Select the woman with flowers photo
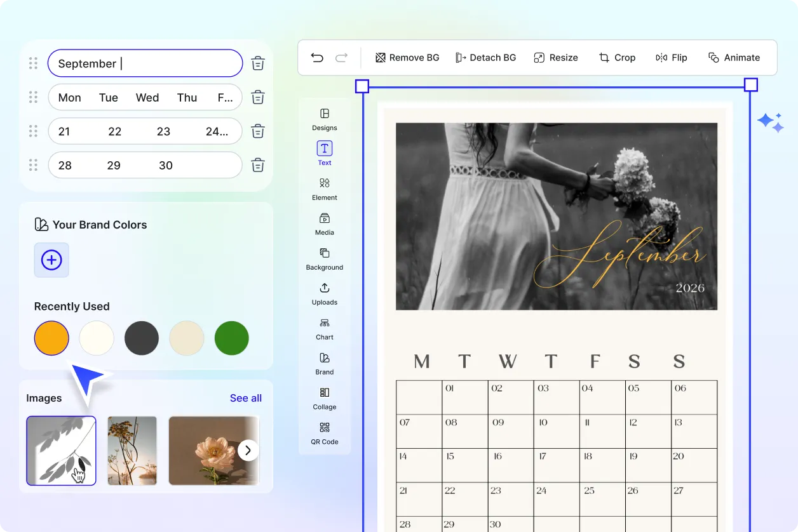The width and height of the screenshot is (798, 532). tap(557, 216)
